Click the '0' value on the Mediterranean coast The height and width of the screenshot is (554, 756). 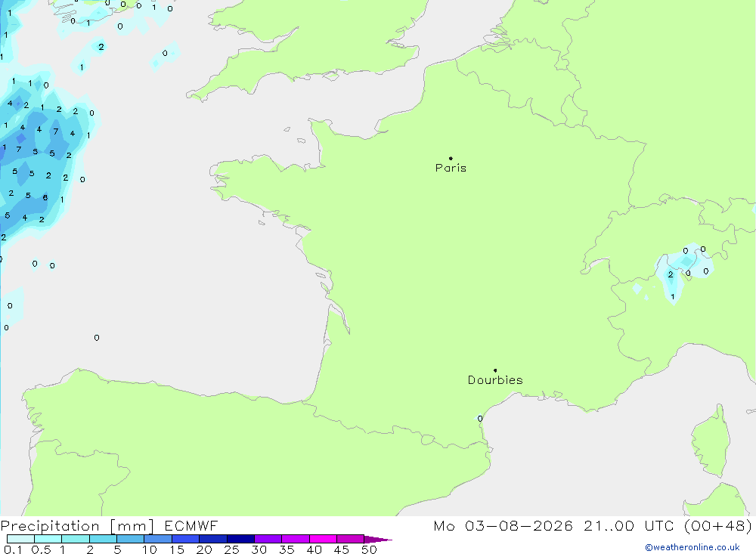(x=480, y=419)
